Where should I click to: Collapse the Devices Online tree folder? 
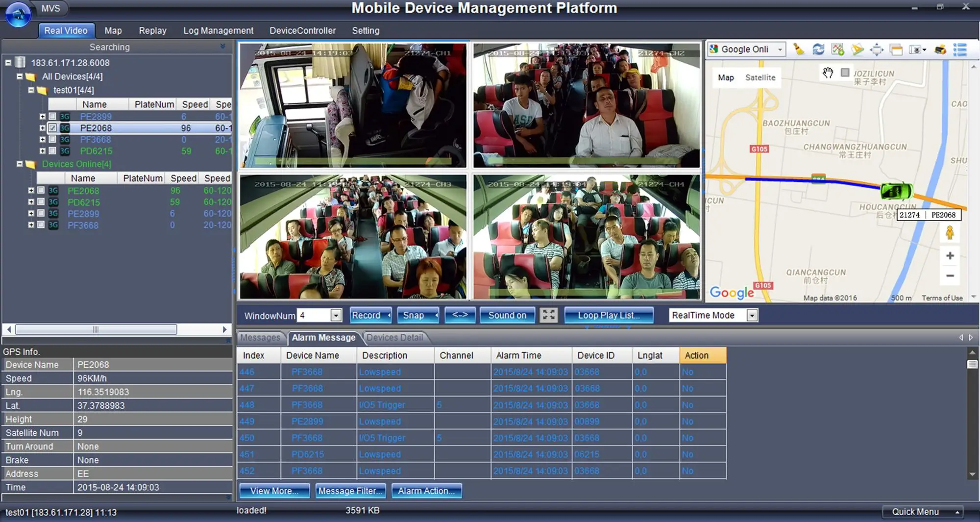20,164
